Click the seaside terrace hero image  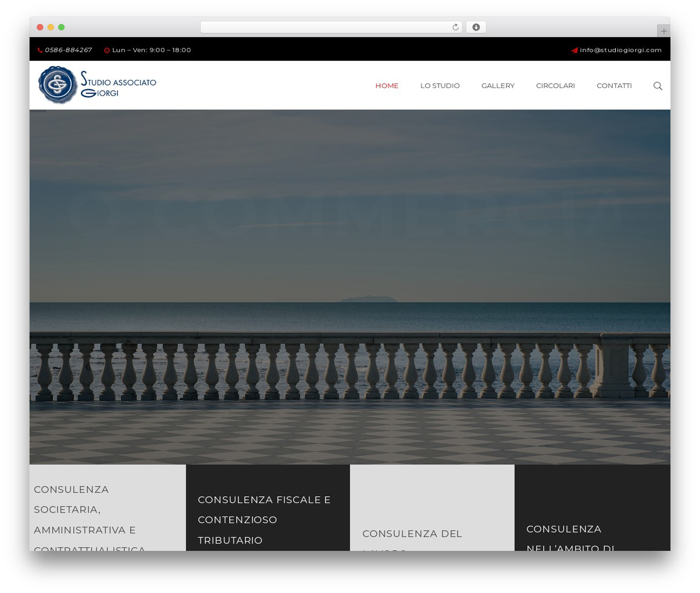pos(350,287)
